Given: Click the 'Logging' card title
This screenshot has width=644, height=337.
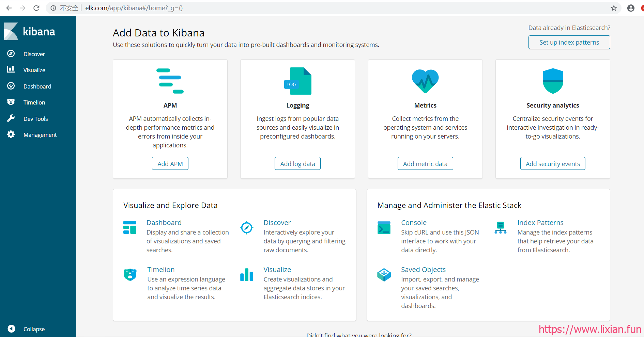Looking at the screenshot, I should [x=298, y=106].
